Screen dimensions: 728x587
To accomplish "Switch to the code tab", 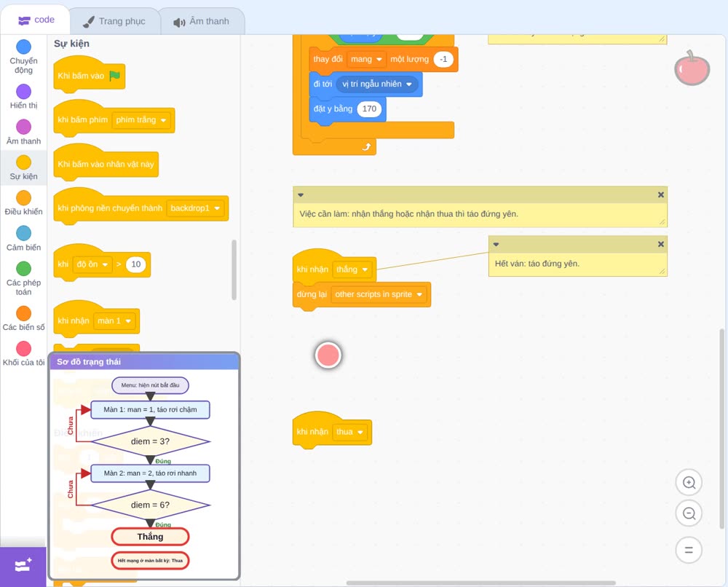I will coord(36,20).
